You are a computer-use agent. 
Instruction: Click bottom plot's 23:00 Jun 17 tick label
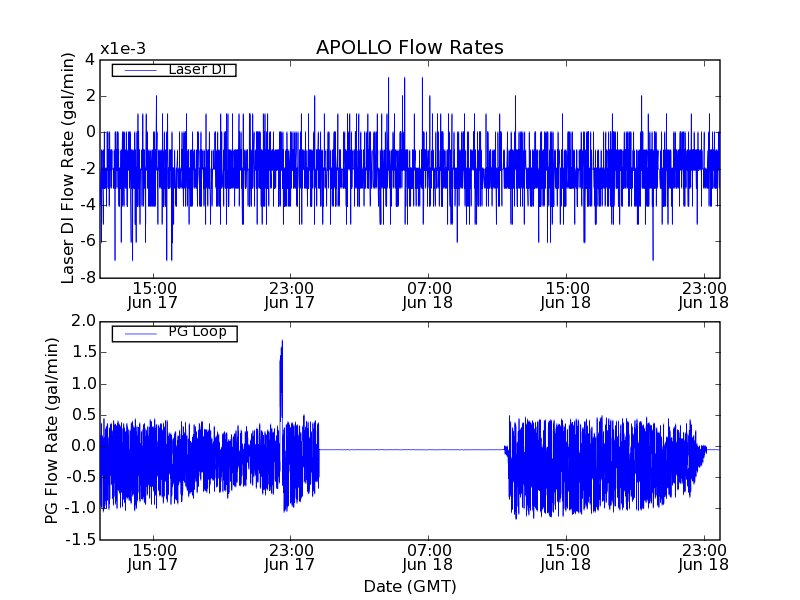tap(291, 557)
